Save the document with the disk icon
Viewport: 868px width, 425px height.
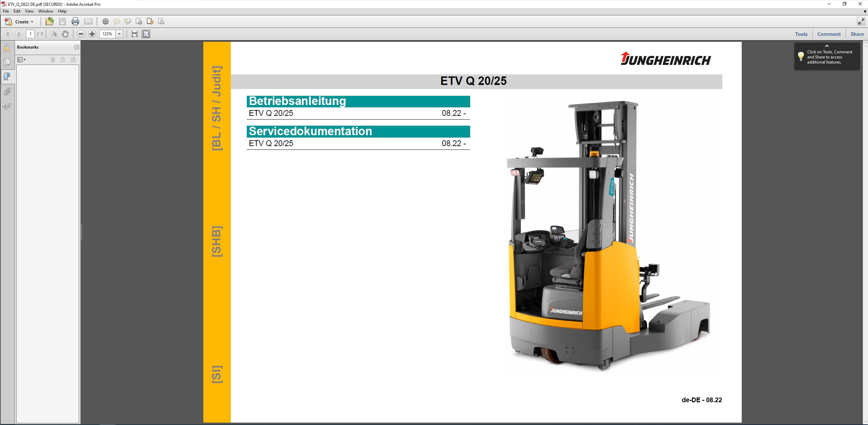point(62,21)
